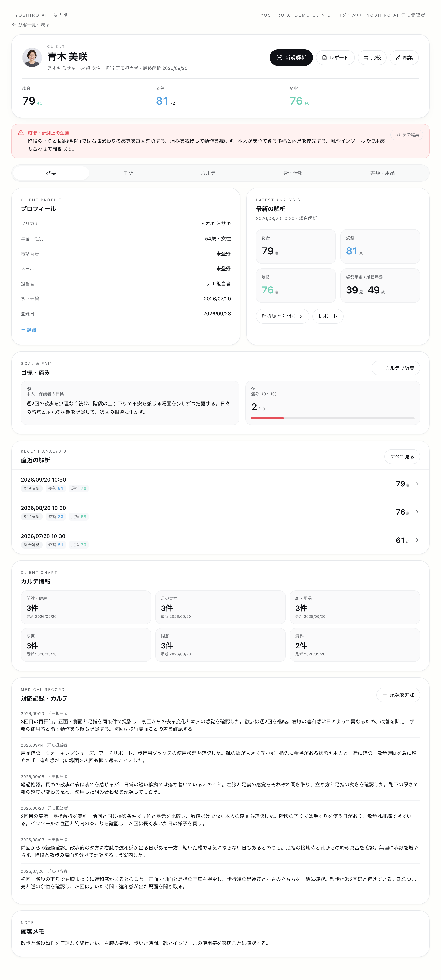Open the 資料 chart card

pyautogui.click(x=355, y=645)
